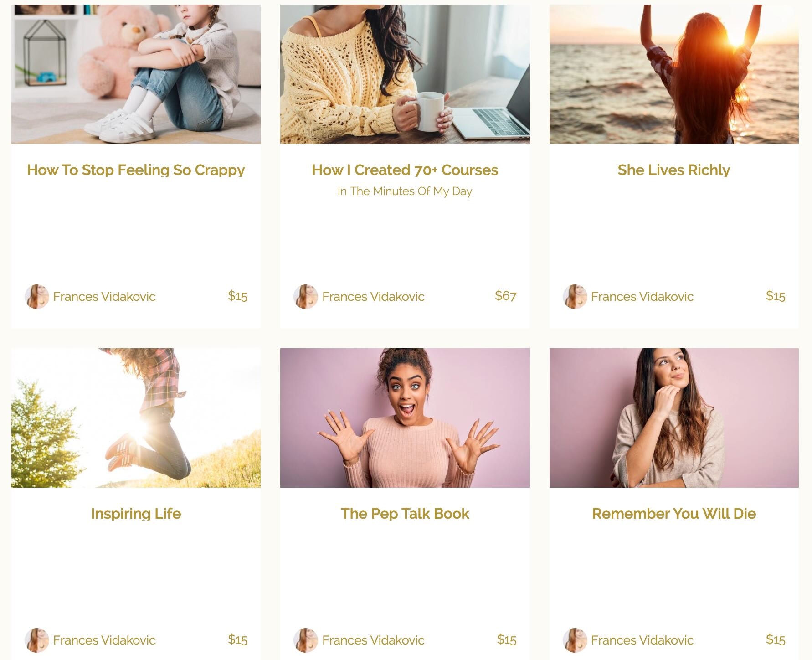Click author avatar on Remember You Will Die card

[575, 640]
